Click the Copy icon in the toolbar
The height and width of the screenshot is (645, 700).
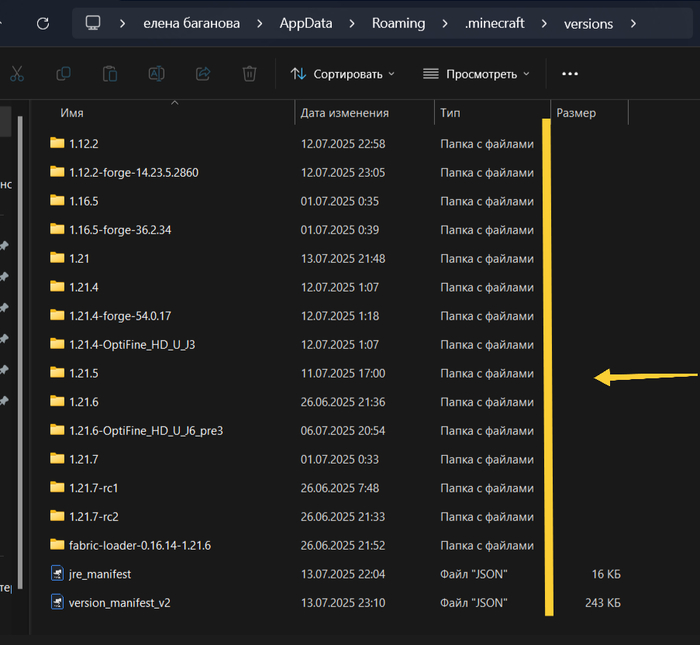[x=64, y=73]
